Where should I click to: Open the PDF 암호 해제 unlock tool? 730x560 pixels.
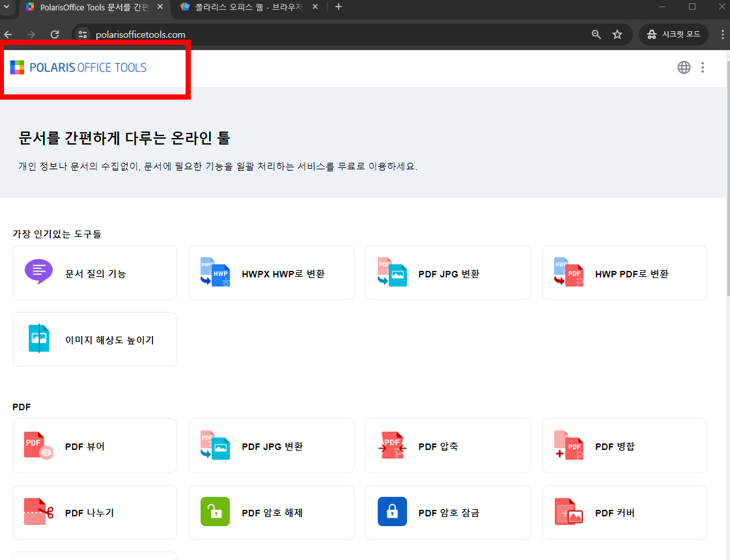[x=271, y=512]
